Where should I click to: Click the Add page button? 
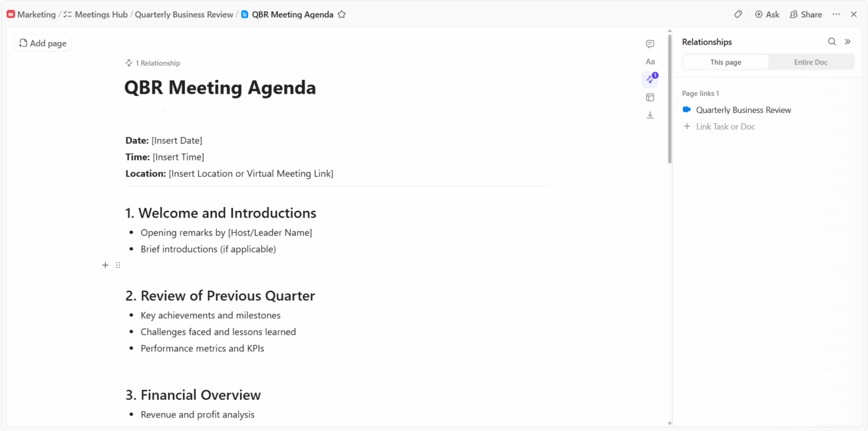tap(42, 43)
